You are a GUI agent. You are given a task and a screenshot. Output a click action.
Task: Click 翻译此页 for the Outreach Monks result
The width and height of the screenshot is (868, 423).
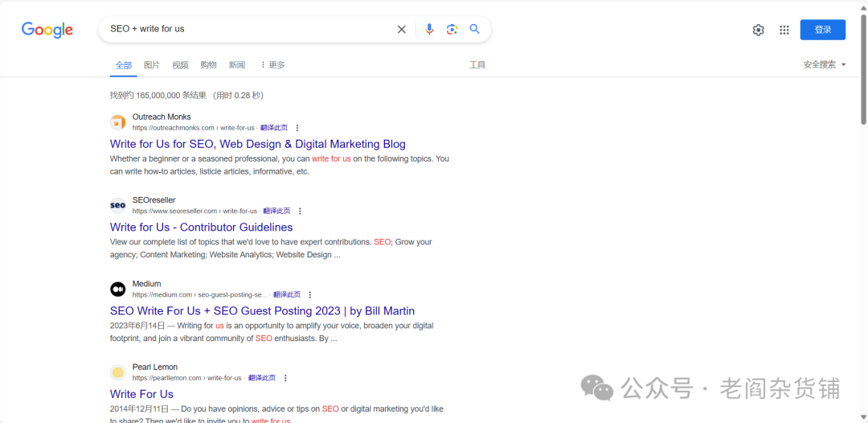point(274,128)
